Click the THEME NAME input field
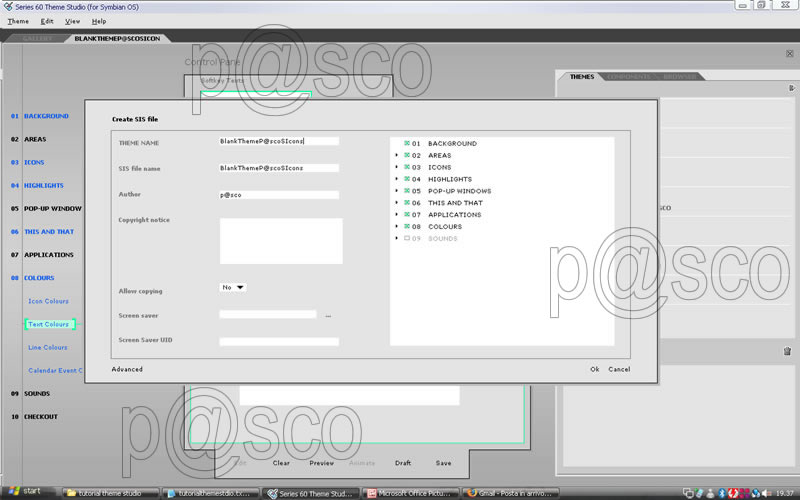This screenshot has height=500, width=800. (279, 141)
